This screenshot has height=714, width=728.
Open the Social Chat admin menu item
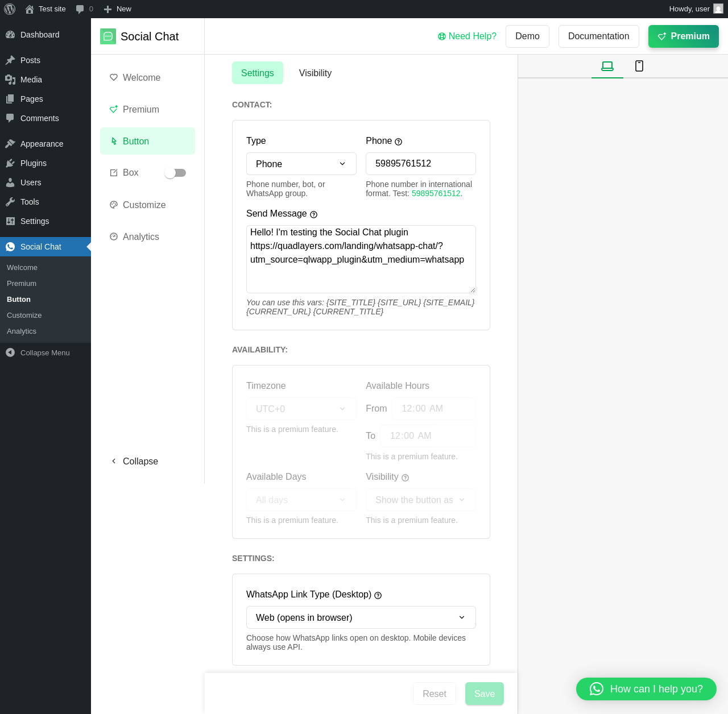point(45,247)
